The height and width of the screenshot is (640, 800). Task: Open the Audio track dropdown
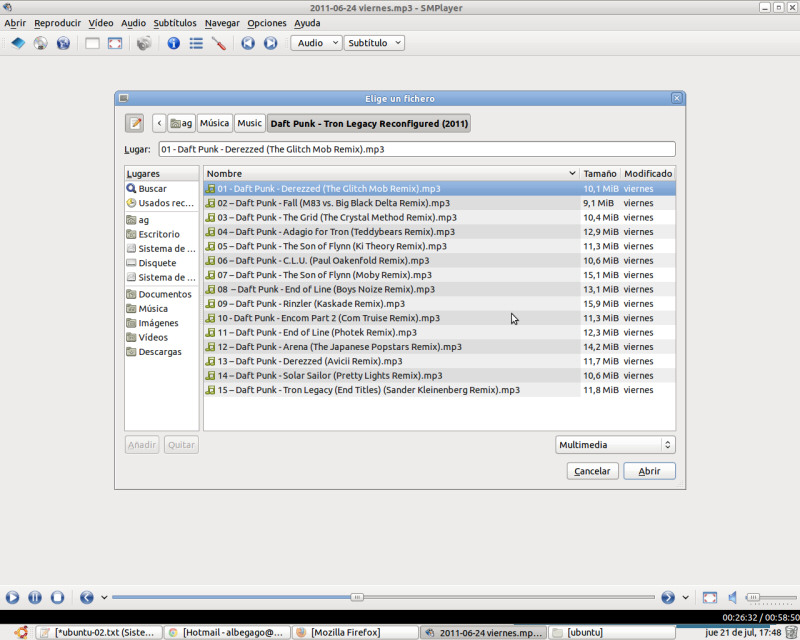click(315, 43)
